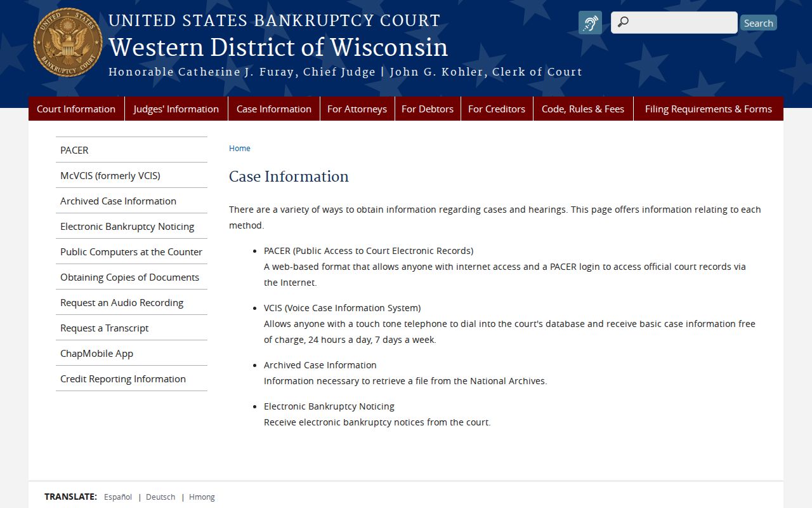812x508 pixels.
Task: Open Credit Reporting Information link
Action: (x=131, y=378)
